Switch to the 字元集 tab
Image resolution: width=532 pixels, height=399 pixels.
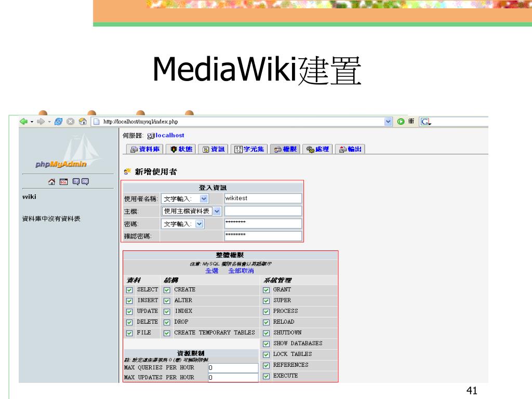[249, 149]
